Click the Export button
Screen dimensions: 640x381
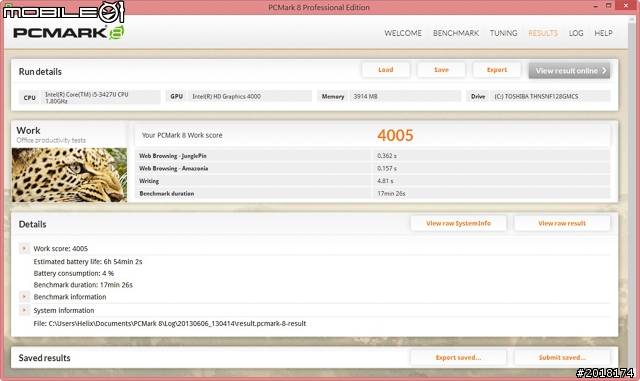(497, 70)
